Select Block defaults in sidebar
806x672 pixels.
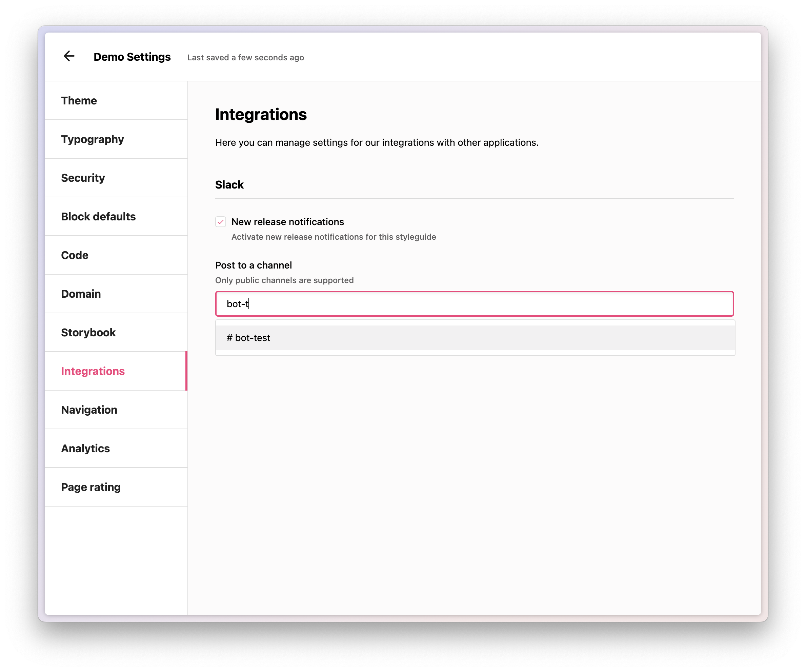pyautogui.click(x=116, y=217)
